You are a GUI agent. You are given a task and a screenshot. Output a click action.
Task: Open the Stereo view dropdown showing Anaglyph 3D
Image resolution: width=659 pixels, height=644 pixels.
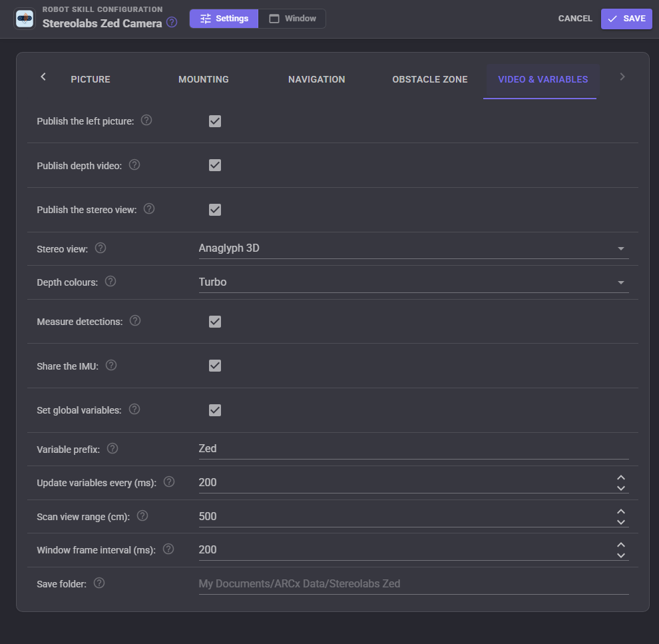click(413, 248)
